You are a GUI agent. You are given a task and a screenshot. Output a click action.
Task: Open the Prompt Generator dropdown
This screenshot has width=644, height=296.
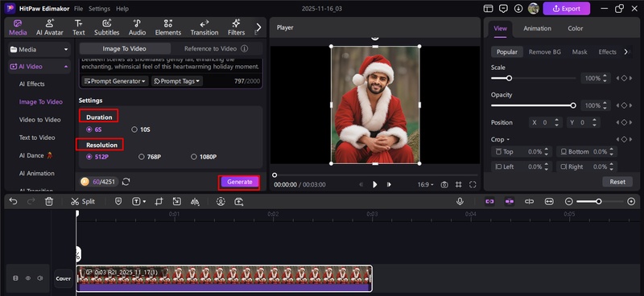[x=115, y=81]
